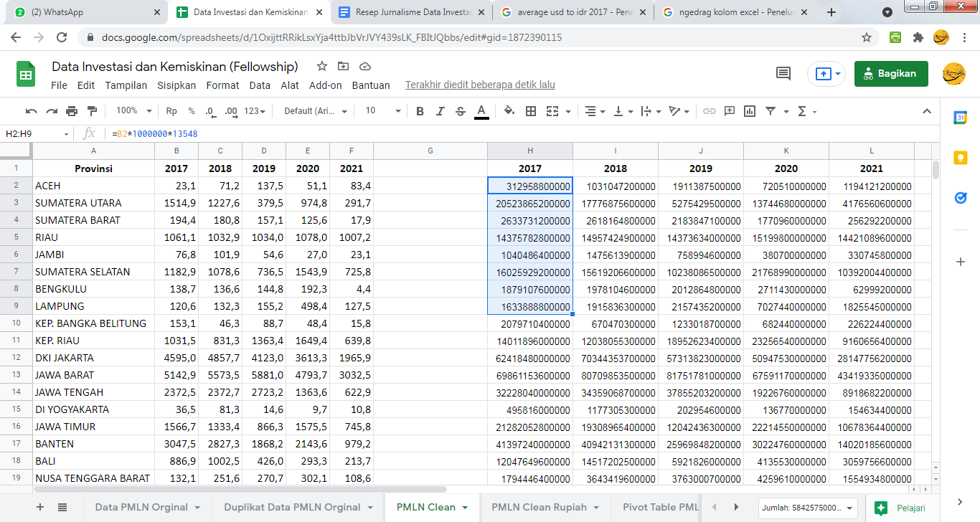Viewport: 980px width, 522px height.
Task: Click the print icon in toolbar
Action: click(x=72, y=111)
